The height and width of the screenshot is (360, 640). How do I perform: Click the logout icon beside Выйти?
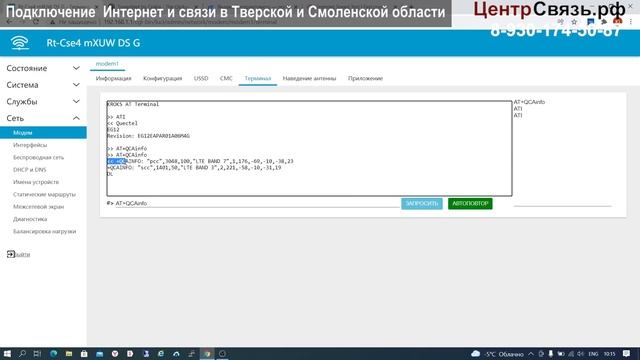[x=11, y=254]
